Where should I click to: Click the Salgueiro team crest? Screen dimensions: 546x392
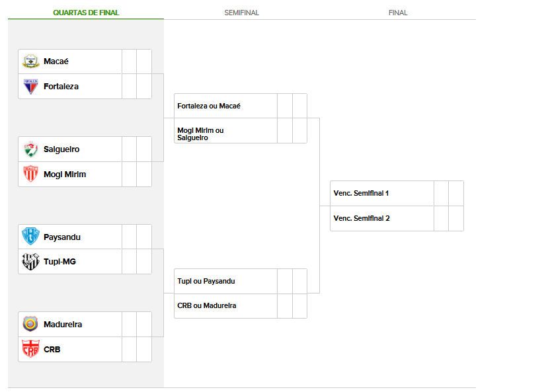30,149
